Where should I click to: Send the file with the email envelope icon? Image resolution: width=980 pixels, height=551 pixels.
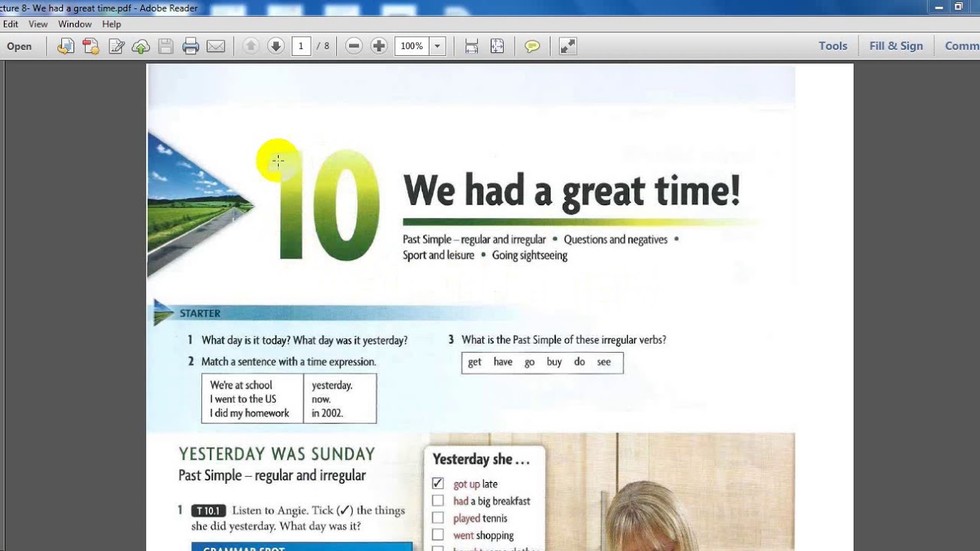pos(216,46)
